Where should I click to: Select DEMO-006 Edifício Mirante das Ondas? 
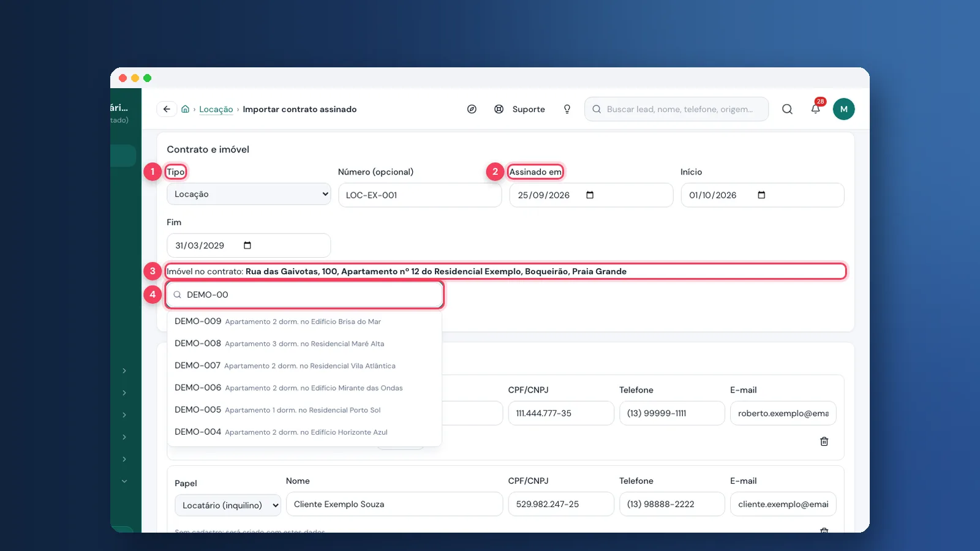[x=304, y=388]
